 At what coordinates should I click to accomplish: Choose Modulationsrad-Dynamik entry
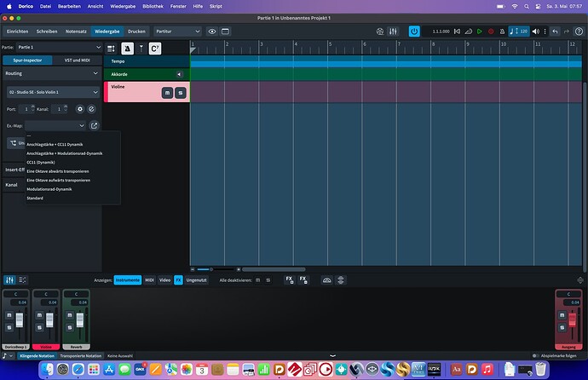[x=49, y=189]
